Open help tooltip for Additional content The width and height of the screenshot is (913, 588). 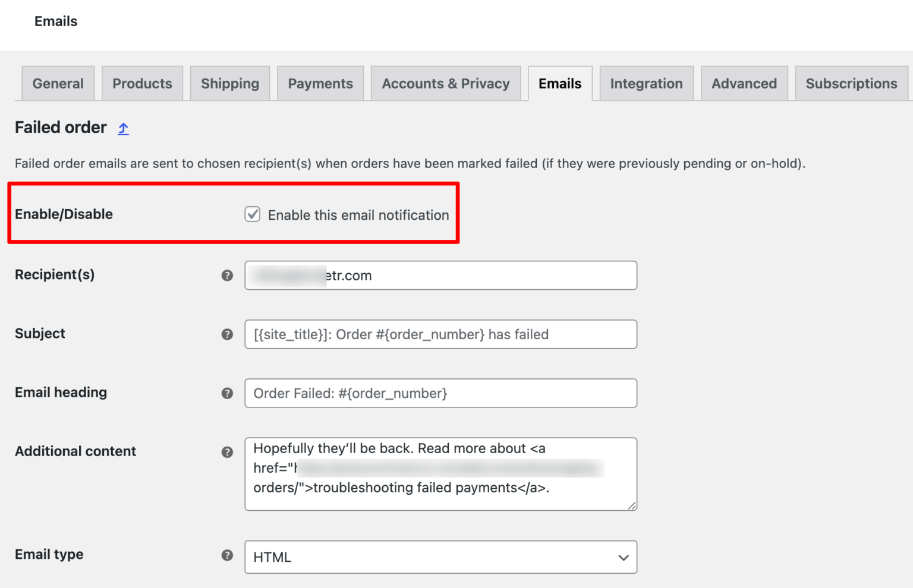227,451
